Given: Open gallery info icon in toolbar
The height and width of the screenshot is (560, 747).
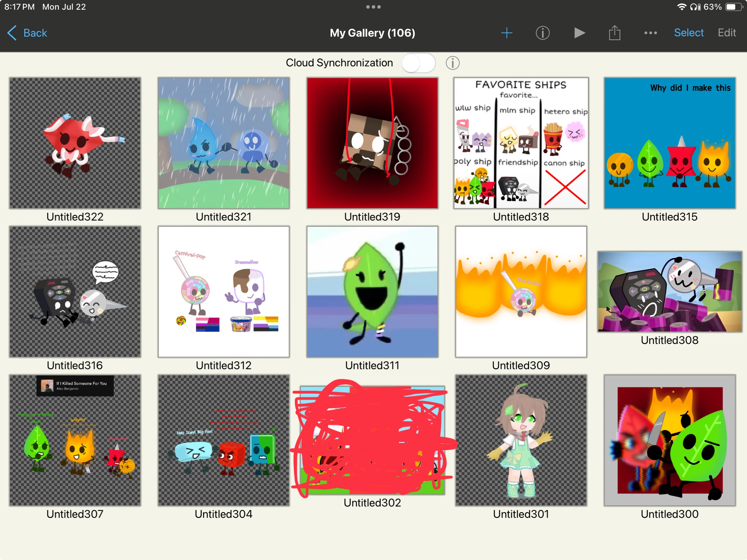Looking at the screenshot, I should [x=543, y=33].
